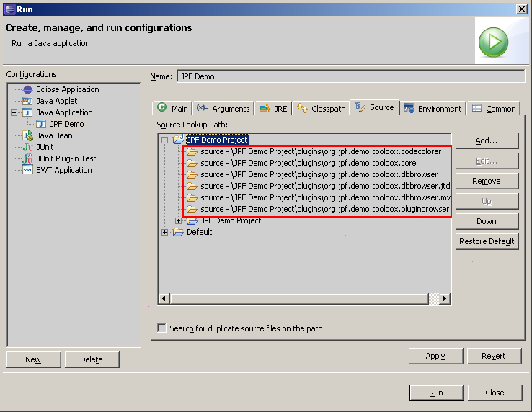Create a configuration with the New button
The height and width of the screenshot is (412, 532).
(x=33, y=359)
